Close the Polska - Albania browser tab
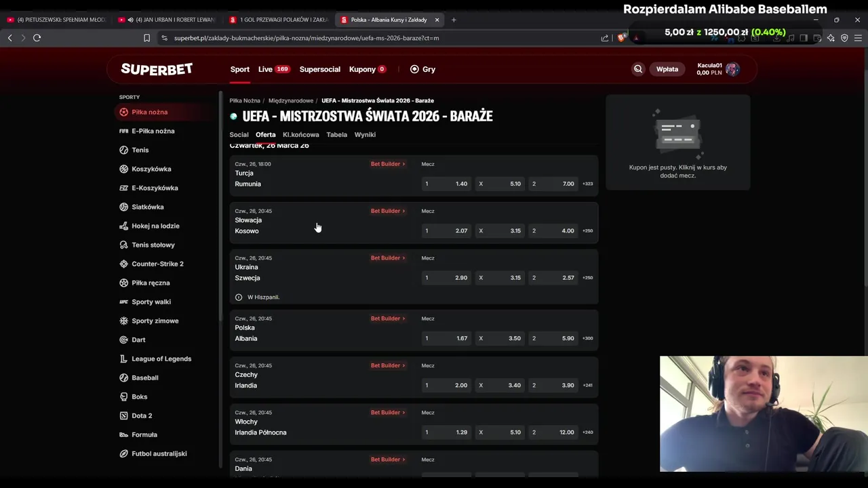Screen dimensions: 868x488 pyautogui.click(x=437, y=20)
